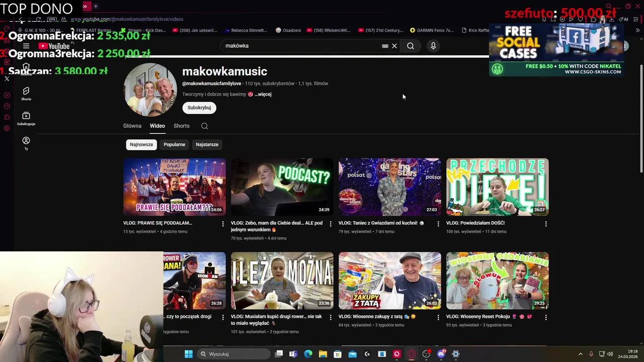Sort videos by Popularne chip
The height and width of the screenshot is (362, 644).
click(x=174, y=144)
